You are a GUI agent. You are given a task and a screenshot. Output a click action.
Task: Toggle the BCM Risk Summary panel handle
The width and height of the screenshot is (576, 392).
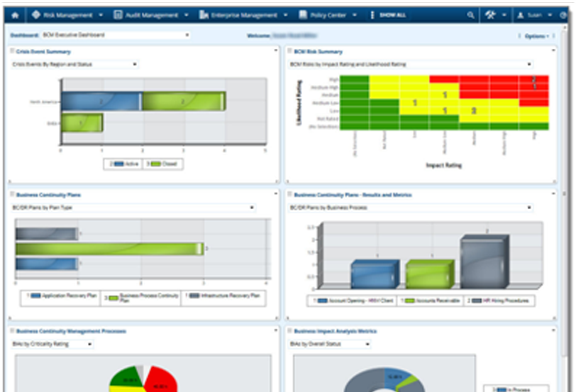[289, 51]
